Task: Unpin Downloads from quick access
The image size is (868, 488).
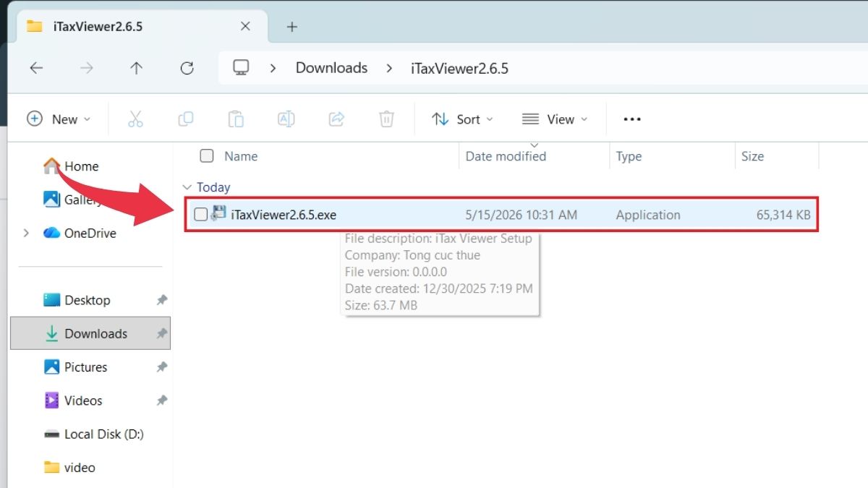Action: pos(162,333)
